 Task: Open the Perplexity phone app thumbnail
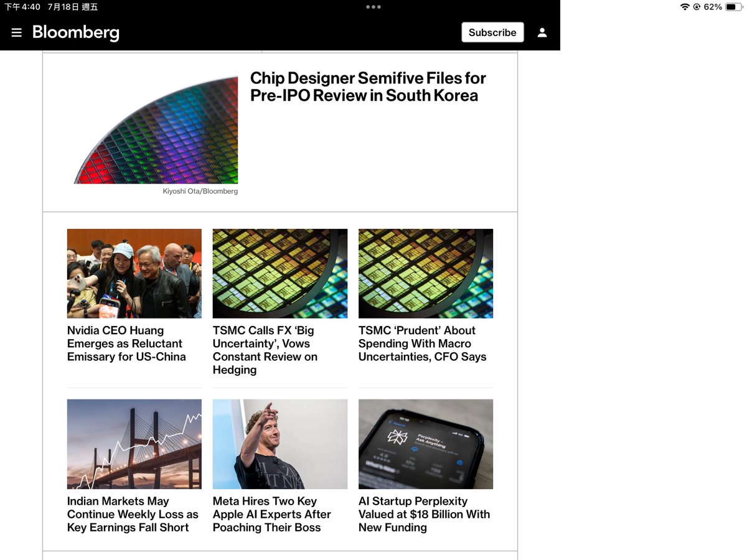point(426,444)
